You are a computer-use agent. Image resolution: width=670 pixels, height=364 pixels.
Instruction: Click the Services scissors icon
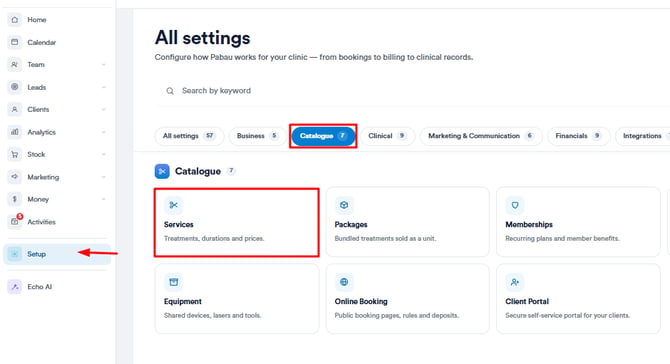pyautogui.click(x=173, y=205)
